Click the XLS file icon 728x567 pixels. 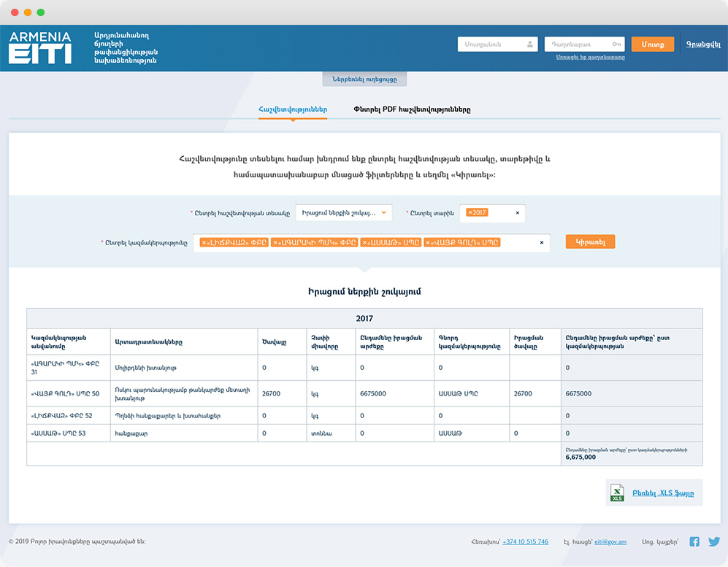click(617, 493)
